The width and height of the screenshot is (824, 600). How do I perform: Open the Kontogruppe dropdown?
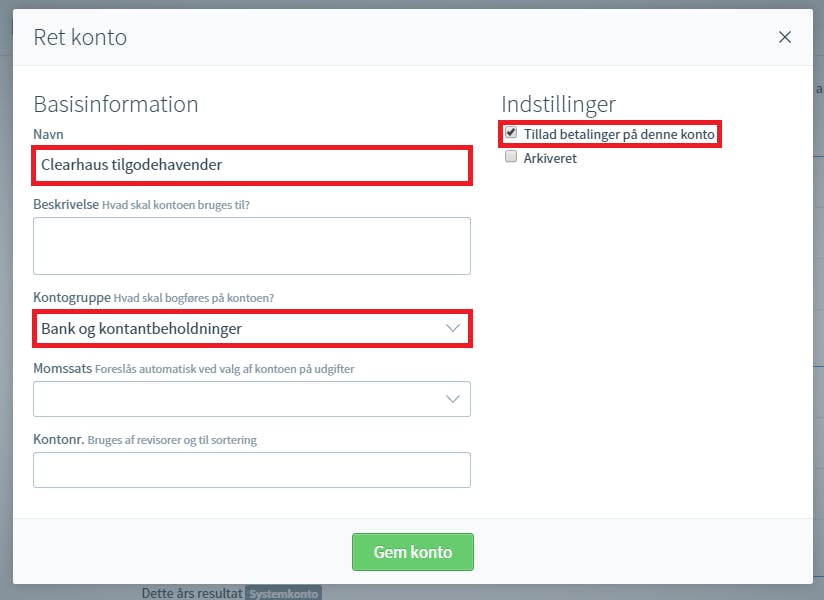[252, 328]
